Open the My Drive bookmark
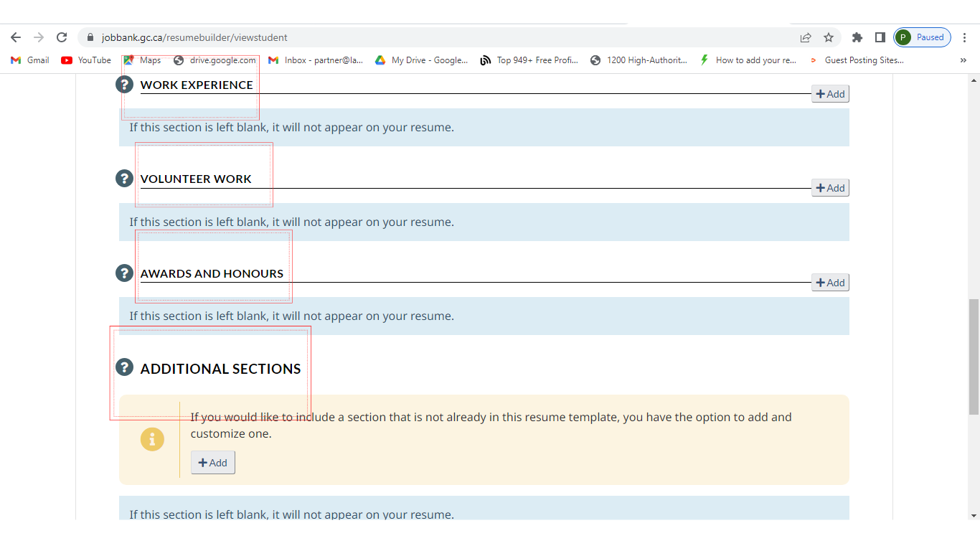980x551 pixels. pyautogui.click(x=420, y=60)
